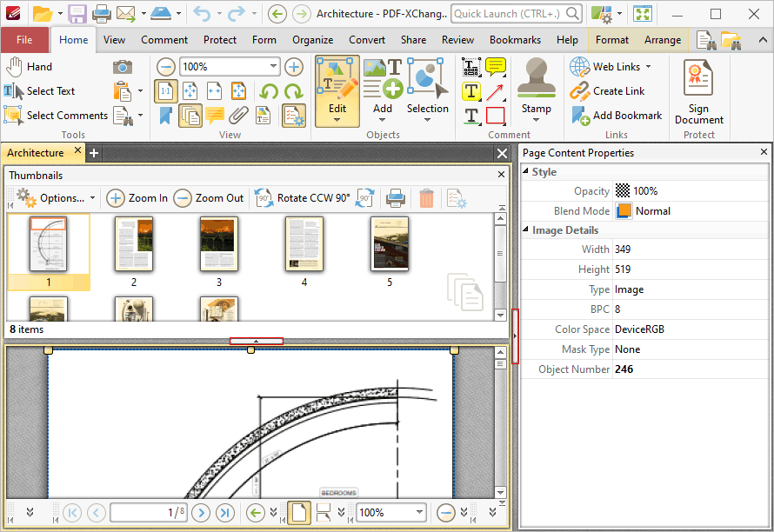Image resolution: width=774 pixels, height=532 pixels.
Task: Click the thumbnails Delete trash icon
Action: point(426,198)
